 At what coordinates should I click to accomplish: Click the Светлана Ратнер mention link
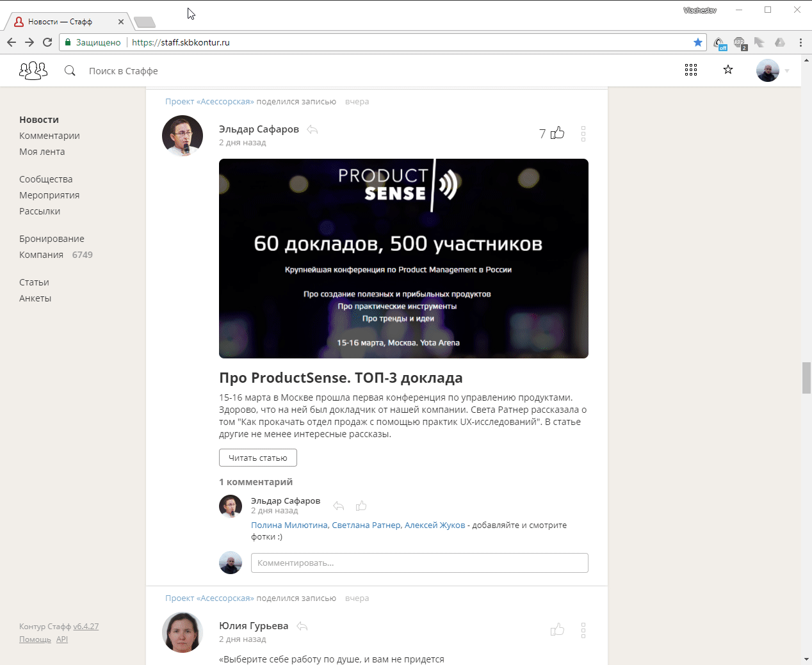[x=366, y=525]
